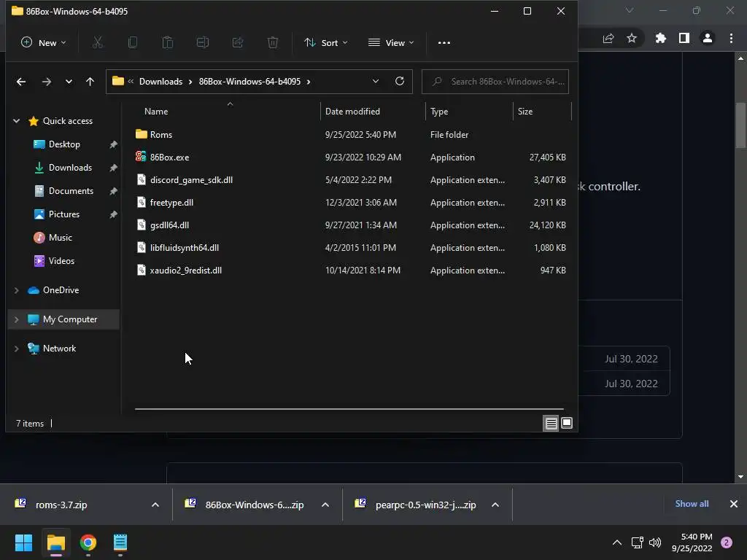
Task: Close the Chrome downloads bar
Action: coord(734,504)
